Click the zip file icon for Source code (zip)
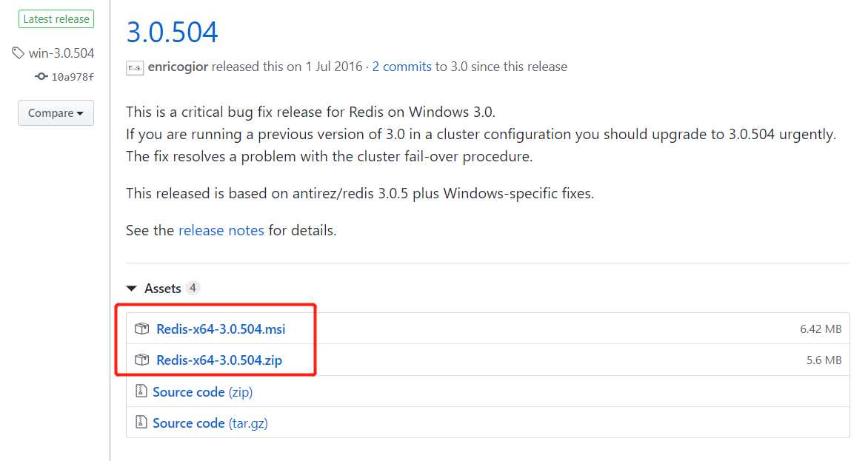 click(x=141, y=391)
